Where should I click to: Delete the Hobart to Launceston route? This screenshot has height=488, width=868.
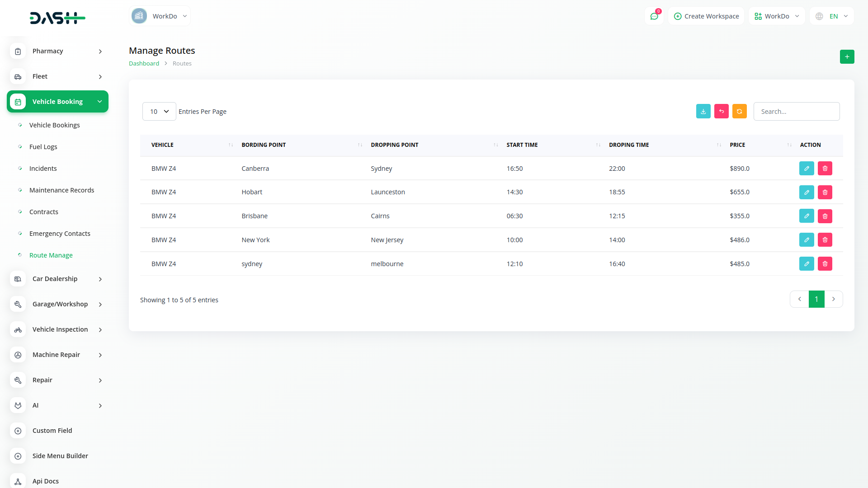pyautogui.click(x=825, y=192)
